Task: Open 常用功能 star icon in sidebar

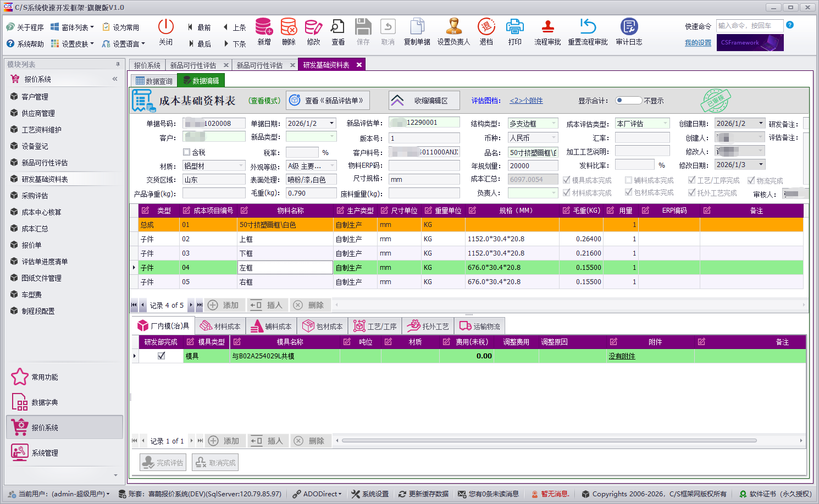Action: point(20,376)
